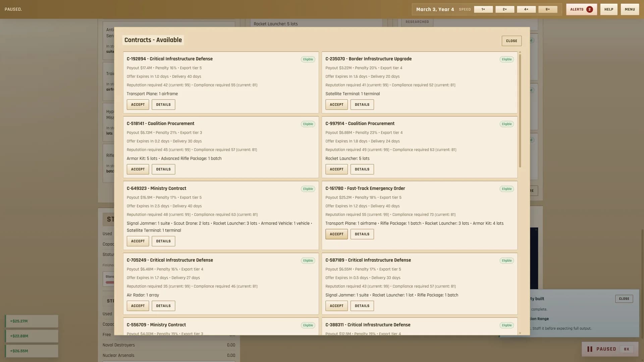The height and width of the screenshot is (362, 644).
Task: Open the Help screen
Action: (609, 9)
